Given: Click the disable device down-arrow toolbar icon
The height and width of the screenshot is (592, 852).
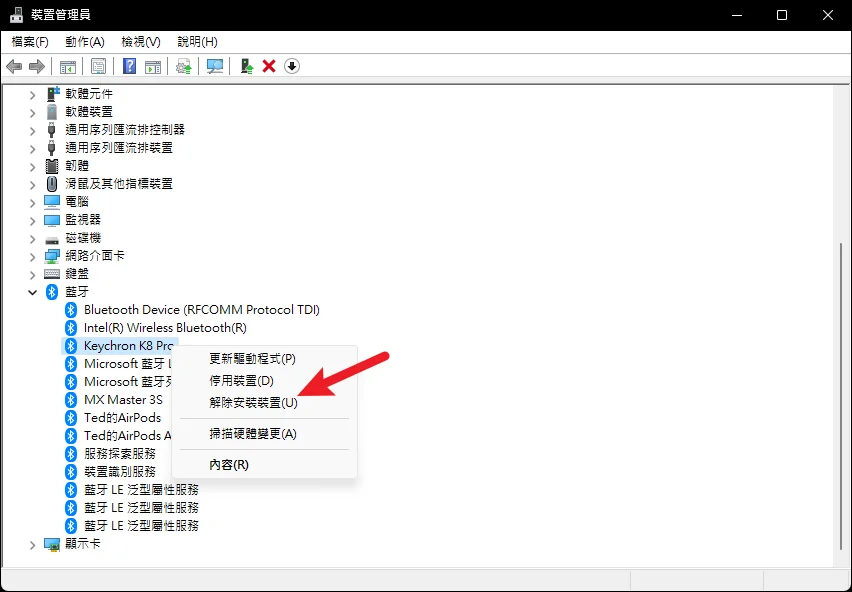Looking at the screenshot, I should (291, 66).
